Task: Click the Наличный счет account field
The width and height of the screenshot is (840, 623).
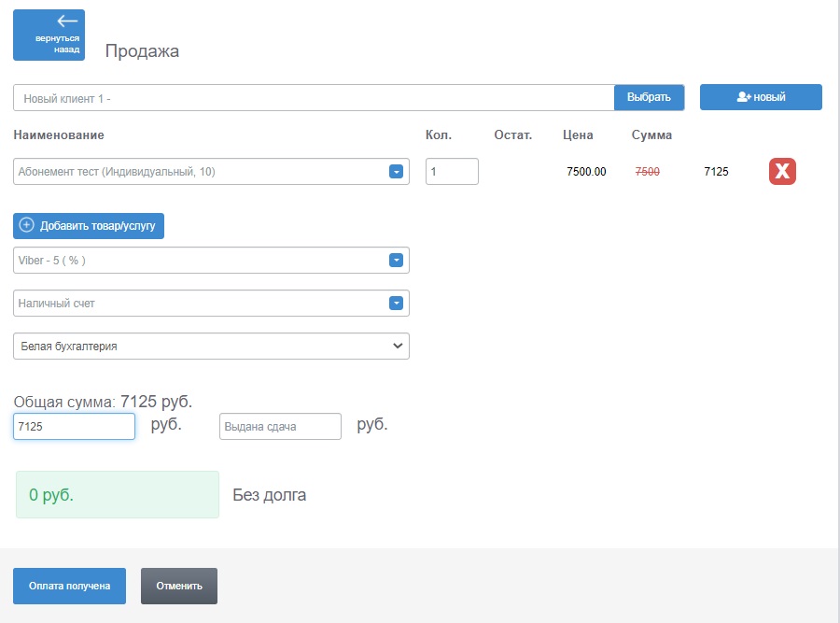Action: (211, 304)
